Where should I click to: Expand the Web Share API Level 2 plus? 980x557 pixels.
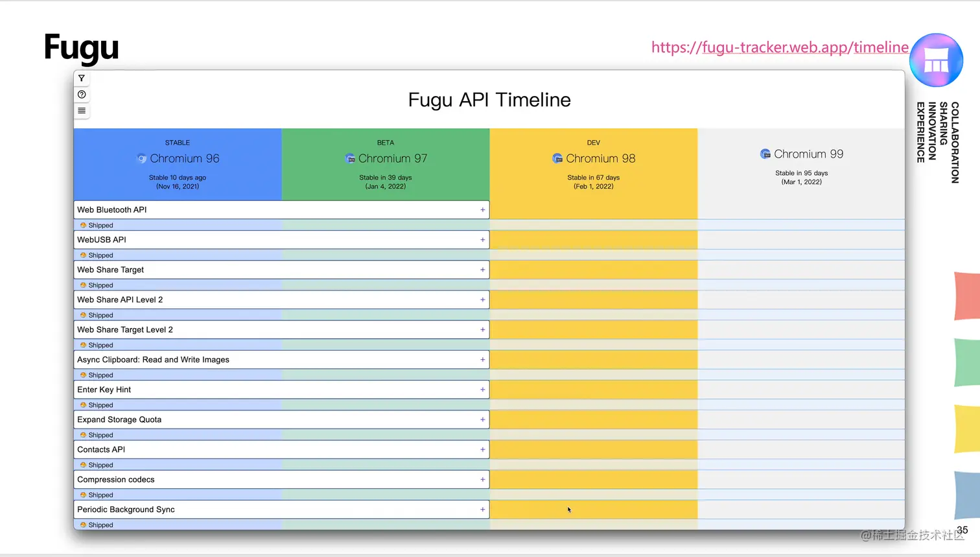[482, 300]
